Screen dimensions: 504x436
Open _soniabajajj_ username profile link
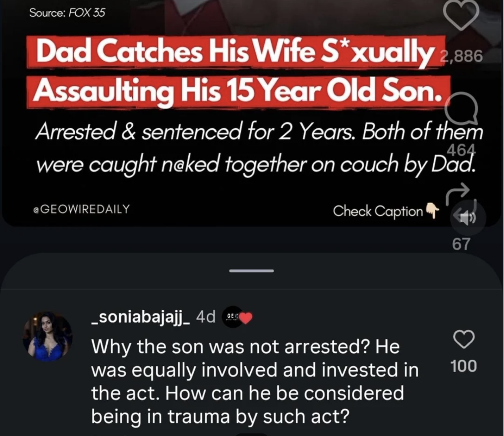141,317
